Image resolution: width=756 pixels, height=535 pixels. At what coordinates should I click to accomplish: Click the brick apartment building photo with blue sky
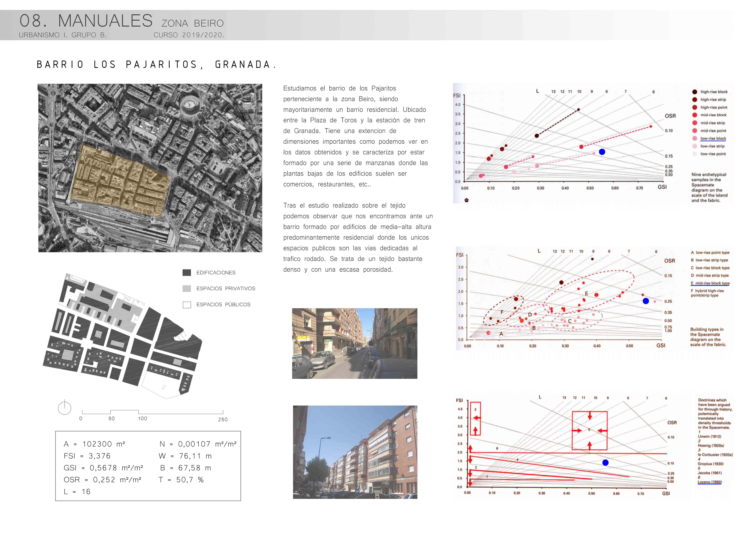pos(355,452)
